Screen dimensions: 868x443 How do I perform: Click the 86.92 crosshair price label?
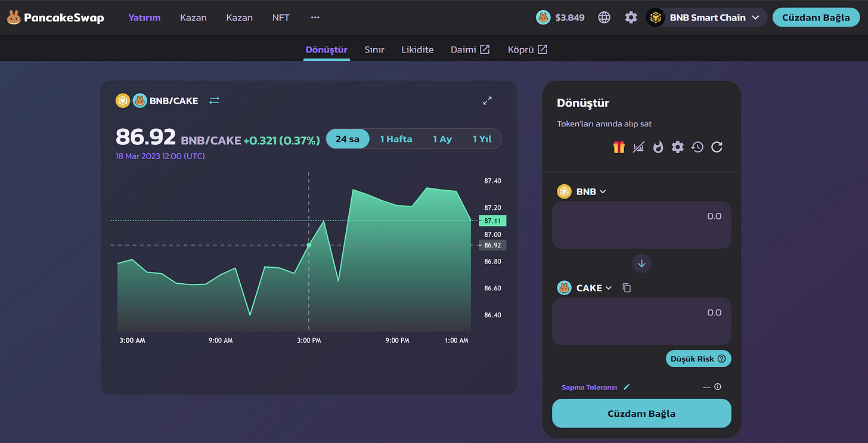[x=492, y=245]
